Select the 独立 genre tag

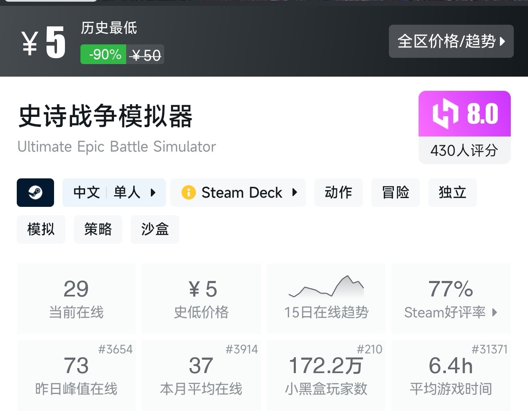pos(452,193)
